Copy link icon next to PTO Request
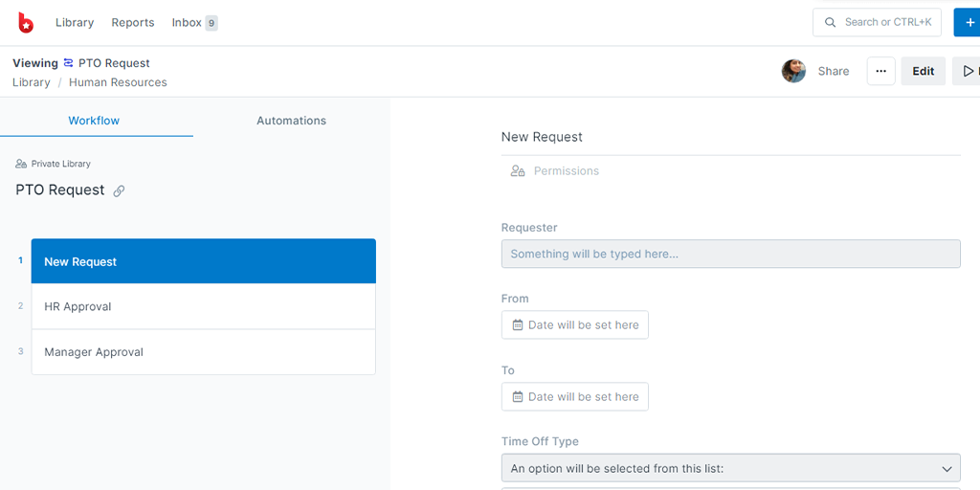This screenshot has width=980, height=490. click(119, 191)
